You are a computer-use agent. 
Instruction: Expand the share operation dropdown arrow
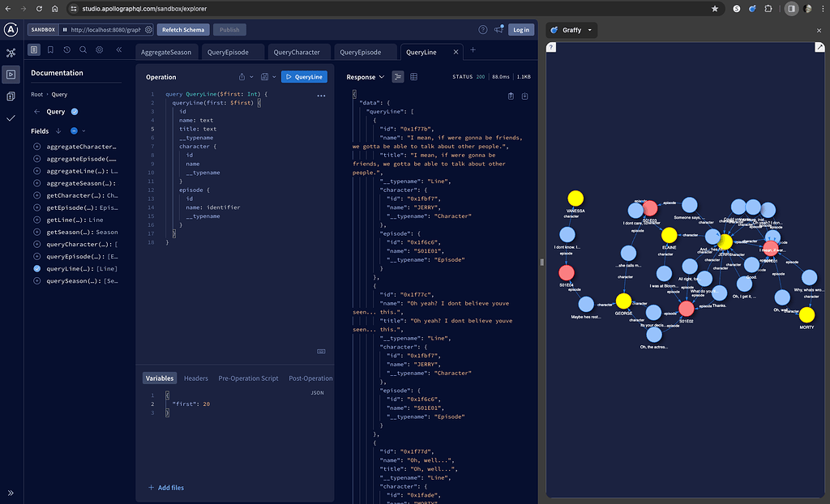pos(251,77)
